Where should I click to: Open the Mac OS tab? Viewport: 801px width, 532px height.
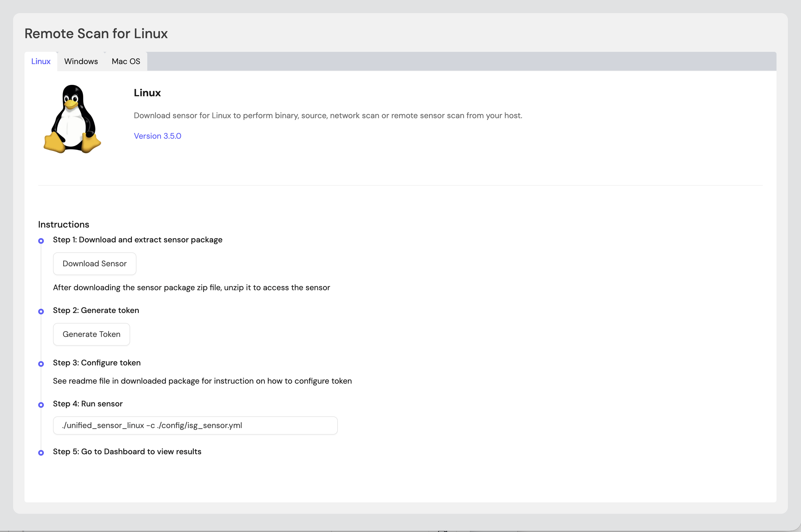126,62
